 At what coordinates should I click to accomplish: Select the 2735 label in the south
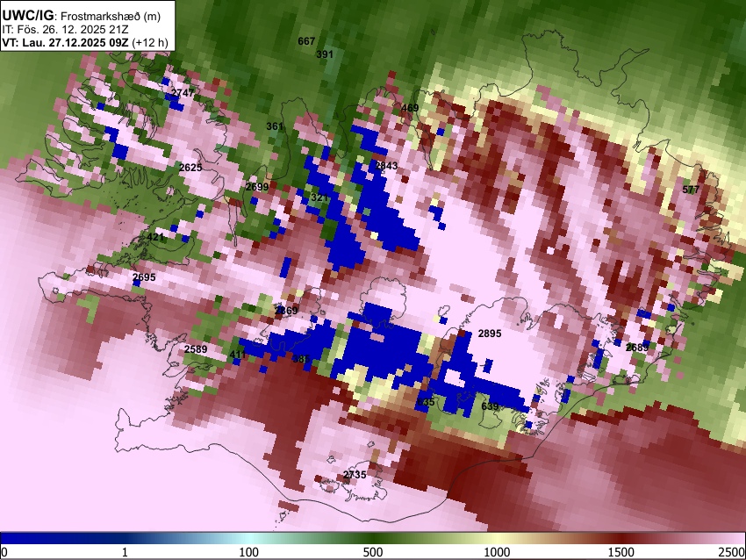[x=355, y=475]
